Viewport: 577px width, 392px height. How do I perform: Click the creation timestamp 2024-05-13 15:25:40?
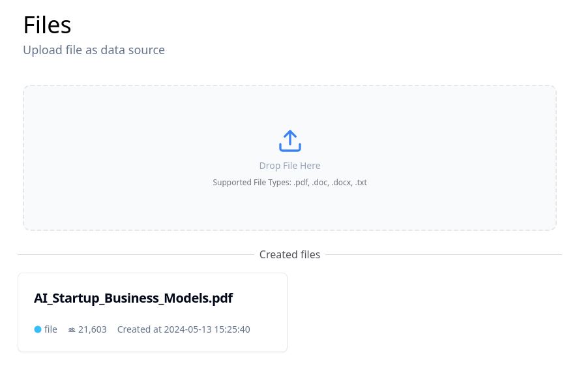207,329
